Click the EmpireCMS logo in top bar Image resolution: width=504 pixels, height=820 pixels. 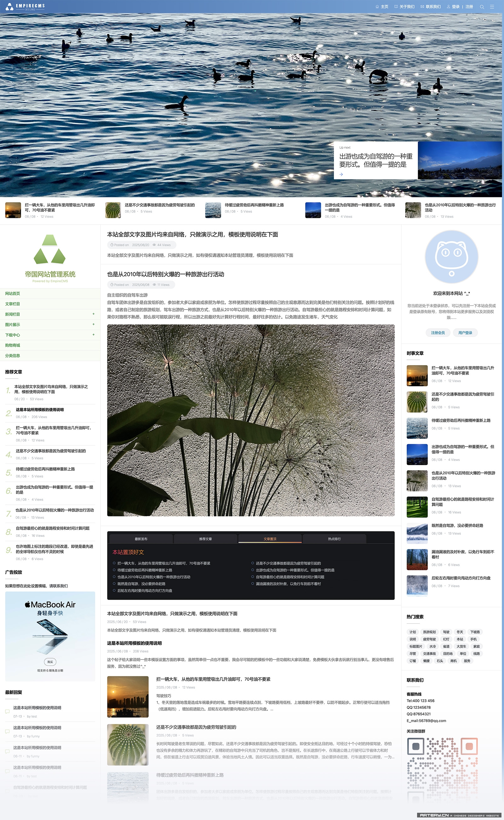[26, 6]
